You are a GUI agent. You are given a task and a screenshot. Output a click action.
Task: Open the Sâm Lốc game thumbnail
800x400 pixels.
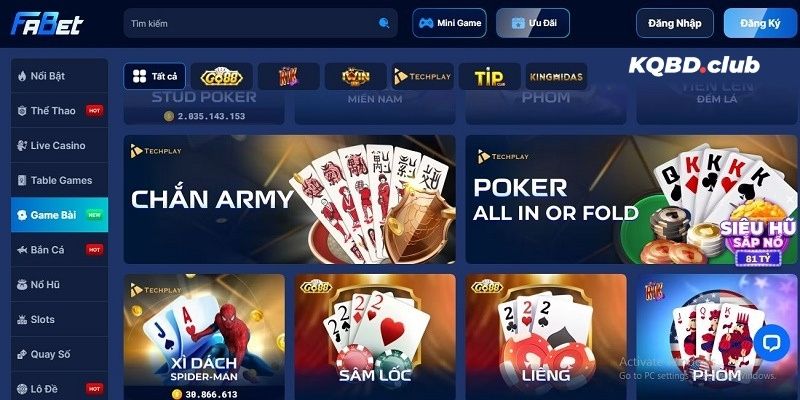[375, 337]
